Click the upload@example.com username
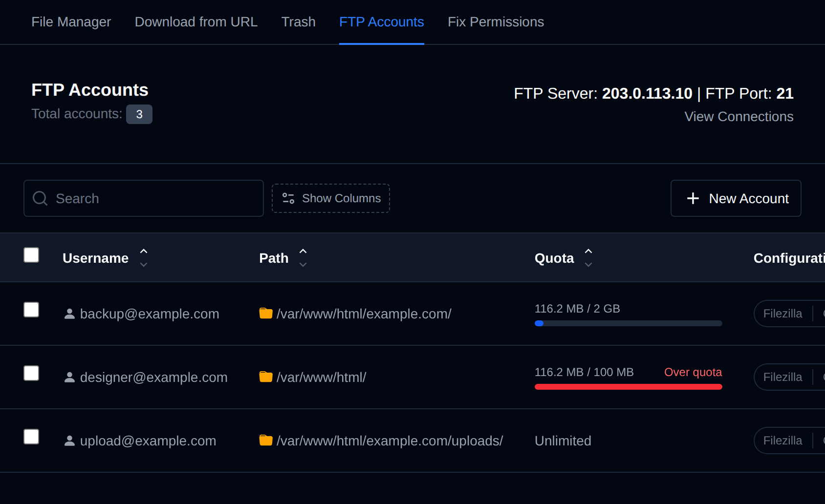The width and height of the screenshot is (825, 504). click(x=148, y=441)
